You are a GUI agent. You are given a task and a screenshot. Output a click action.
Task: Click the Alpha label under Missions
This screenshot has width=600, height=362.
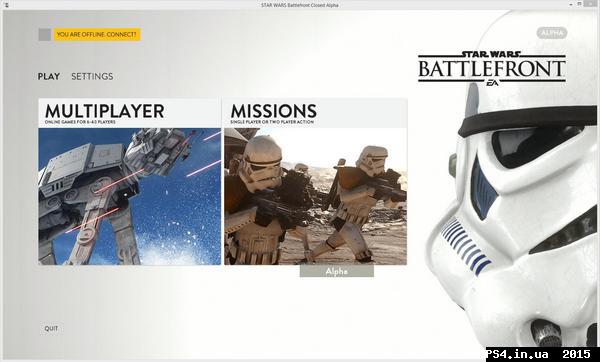point(337,271)
